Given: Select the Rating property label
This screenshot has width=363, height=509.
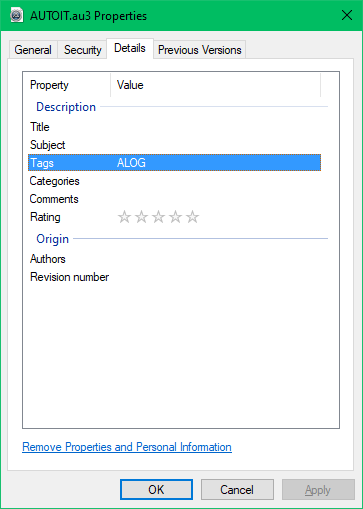Looking at the screenshot, I should pos(45,217).
